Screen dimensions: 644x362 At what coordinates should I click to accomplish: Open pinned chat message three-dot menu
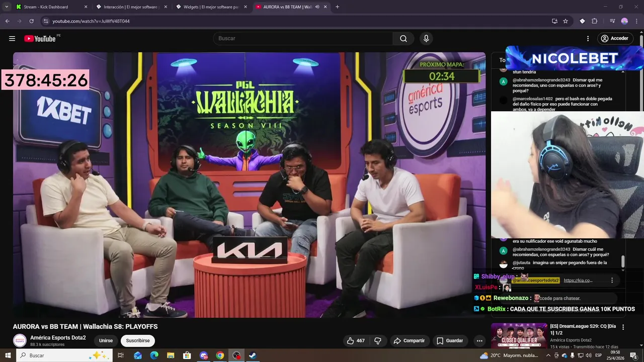612,281
